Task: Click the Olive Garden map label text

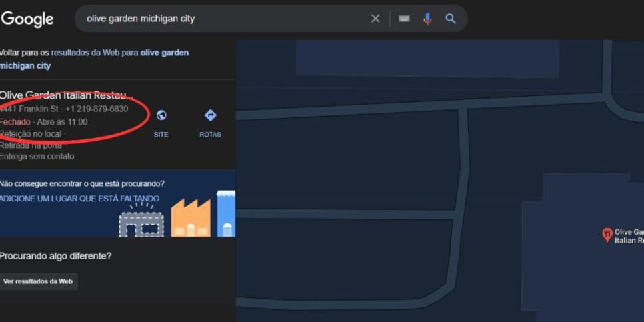Action: point(629,236)
